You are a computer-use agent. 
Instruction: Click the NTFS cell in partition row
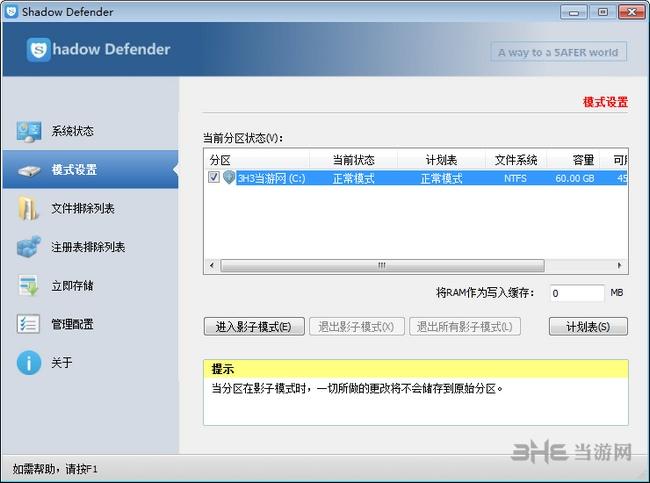pyautogui.click(x=516, y=178)
